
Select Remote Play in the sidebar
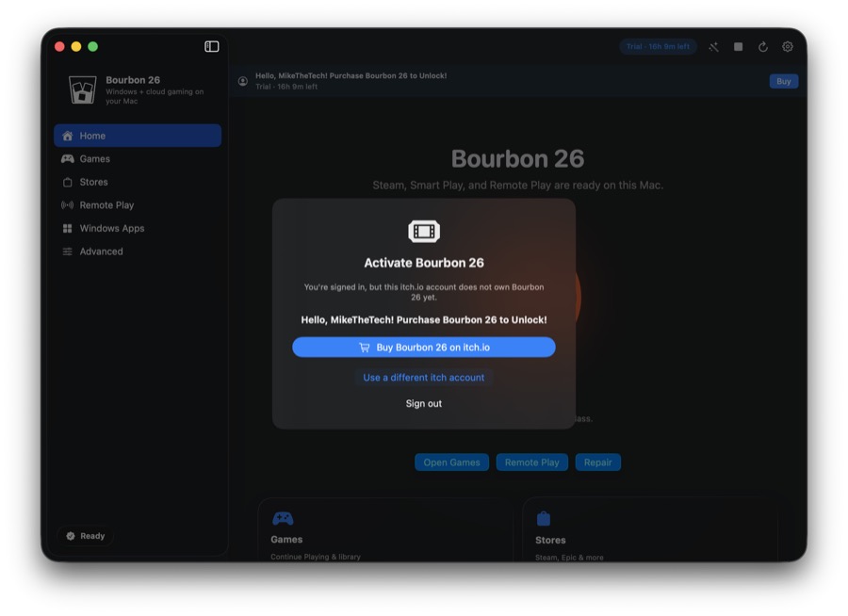tap(138, 205)
